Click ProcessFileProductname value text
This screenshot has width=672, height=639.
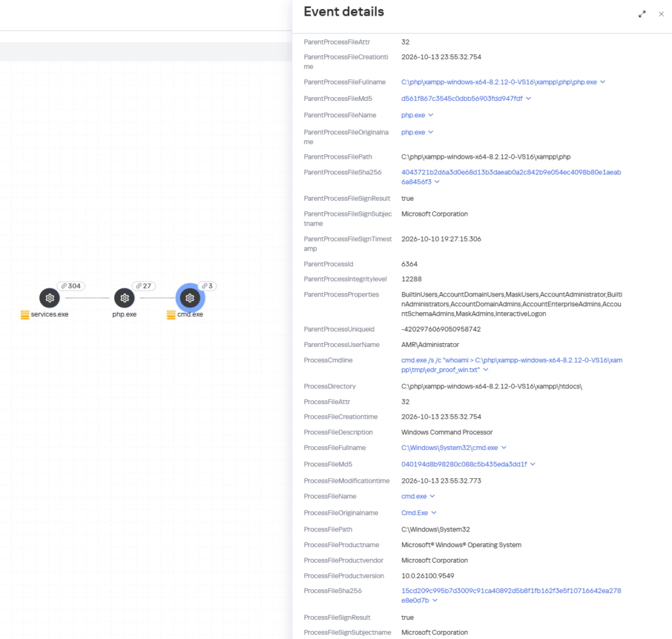tap(461, 545)
